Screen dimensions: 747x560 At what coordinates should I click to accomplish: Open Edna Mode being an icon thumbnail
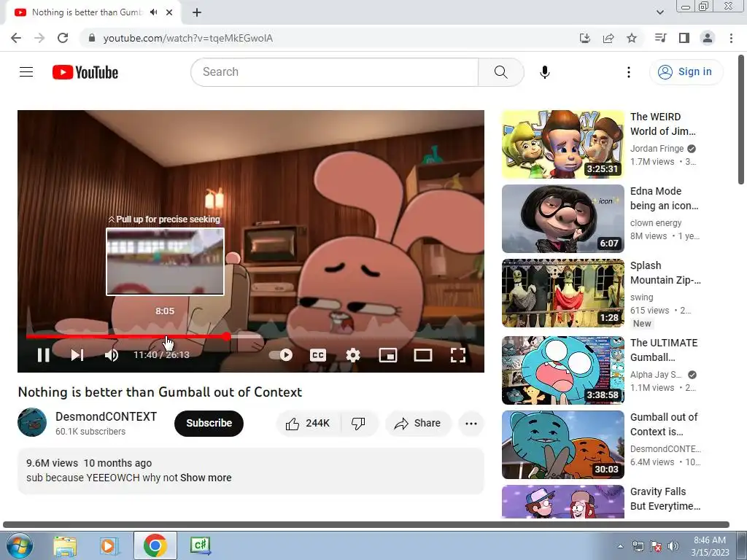tap(562, 219)
